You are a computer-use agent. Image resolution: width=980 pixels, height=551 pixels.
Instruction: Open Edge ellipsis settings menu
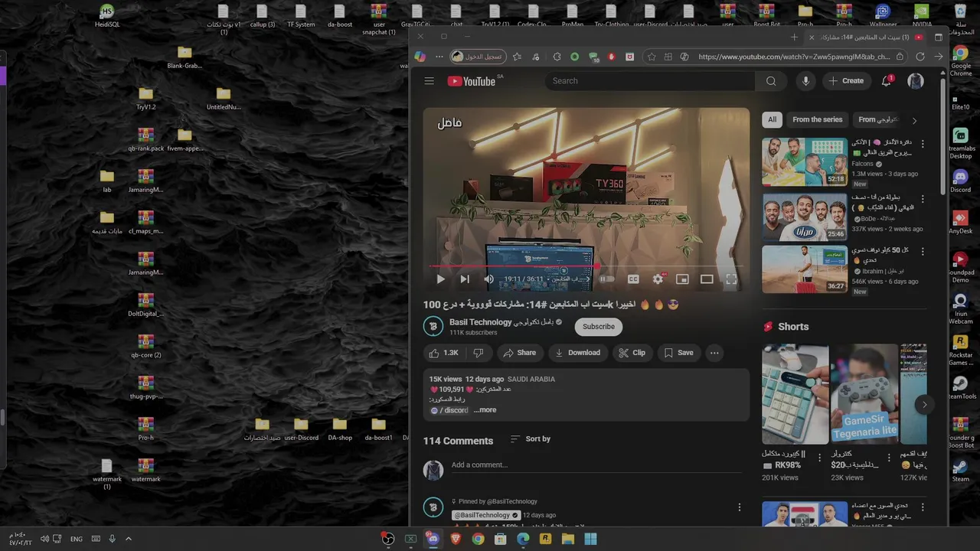pos(439,57)
